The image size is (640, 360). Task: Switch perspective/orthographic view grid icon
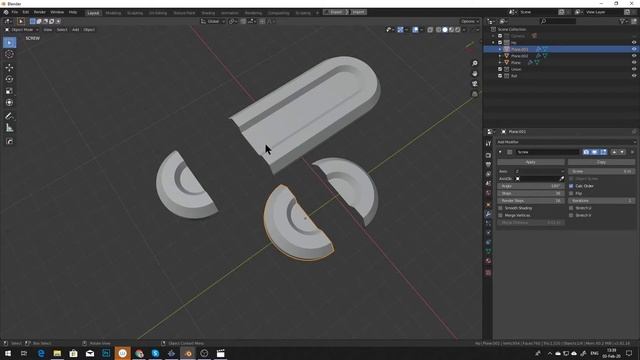[475, 94]
